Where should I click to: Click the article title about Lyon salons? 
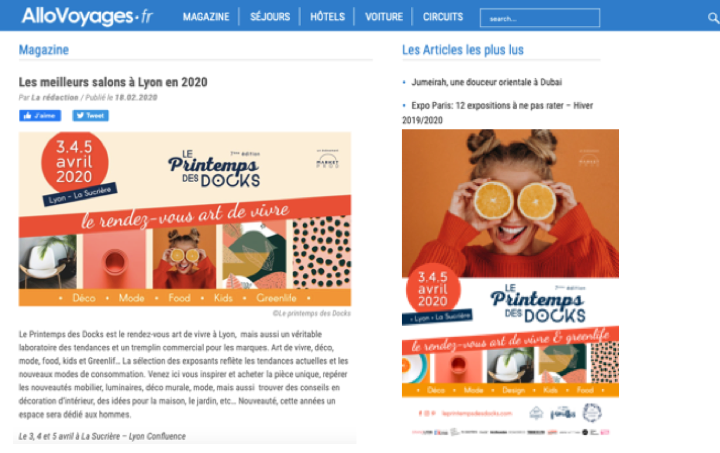coord(113,82)
